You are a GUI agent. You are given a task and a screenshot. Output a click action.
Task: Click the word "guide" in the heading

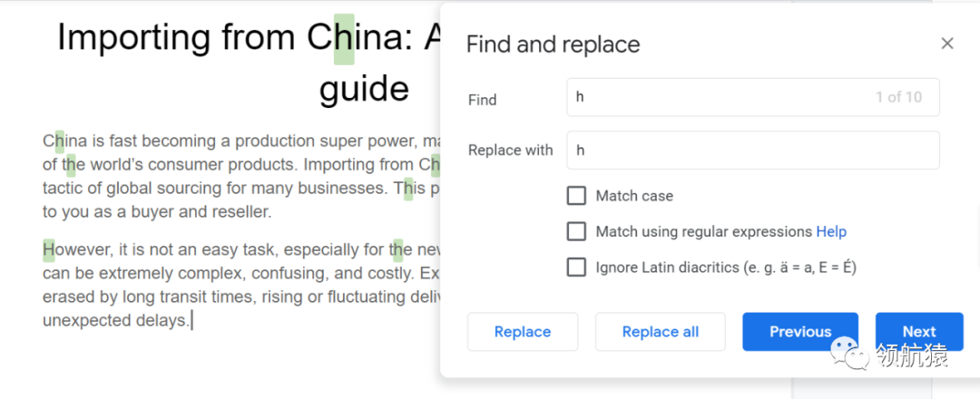(364, 89)
